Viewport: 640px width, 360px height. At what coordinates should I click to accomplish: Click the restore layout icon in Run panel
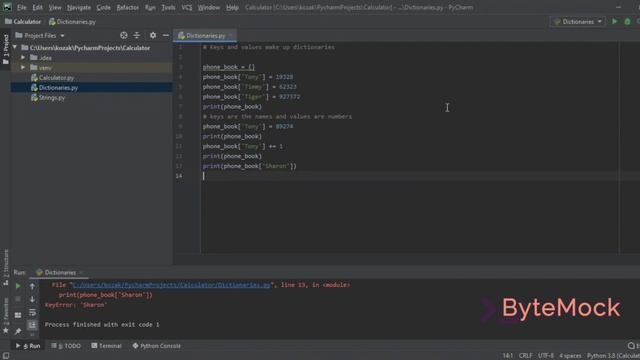coord(18,315)
